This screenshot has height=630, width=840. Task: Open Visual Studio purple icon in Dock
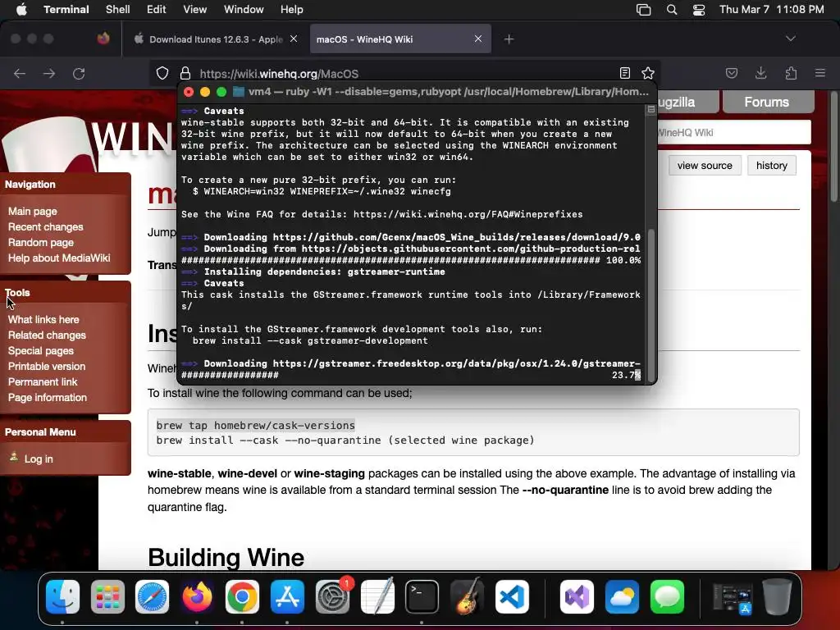click(577, 597)
